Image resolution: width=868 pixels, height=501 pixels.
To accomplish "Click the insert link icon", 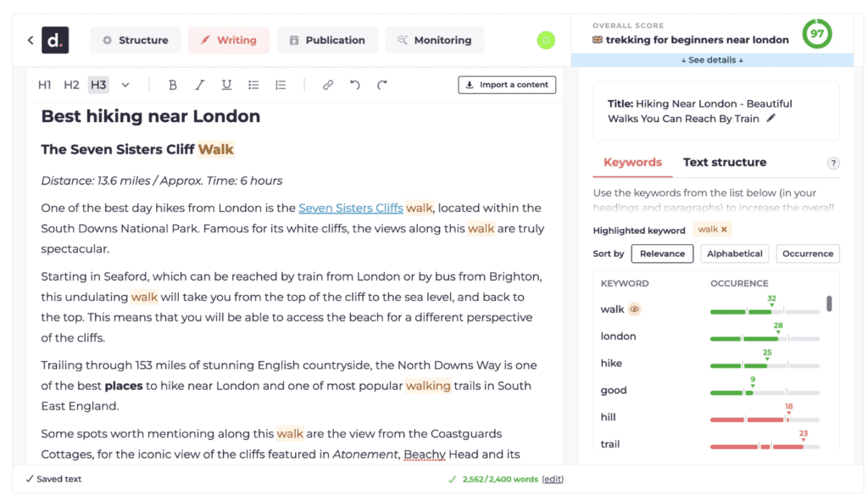I will point(328,85).
